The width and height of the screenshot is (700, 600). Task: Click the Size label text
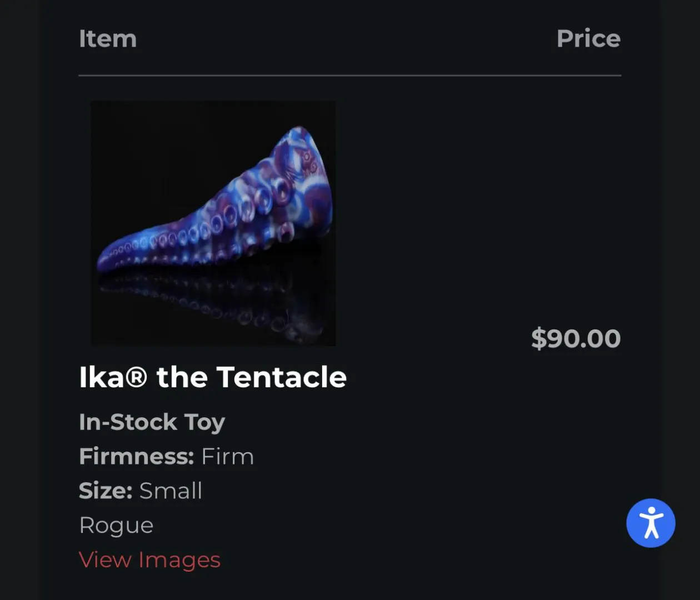tap(106, 491)
